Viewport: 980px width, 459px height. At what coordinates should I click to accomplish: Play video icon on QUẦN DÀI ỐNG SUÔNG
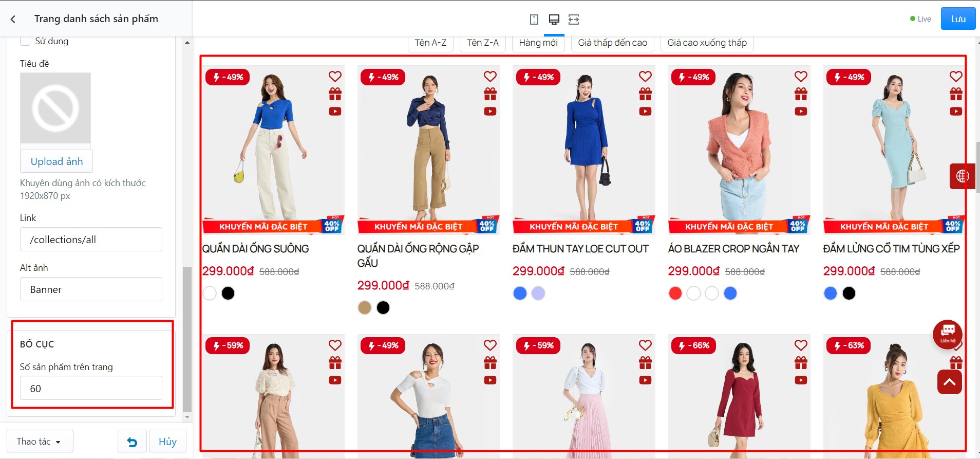click(335, 111)
